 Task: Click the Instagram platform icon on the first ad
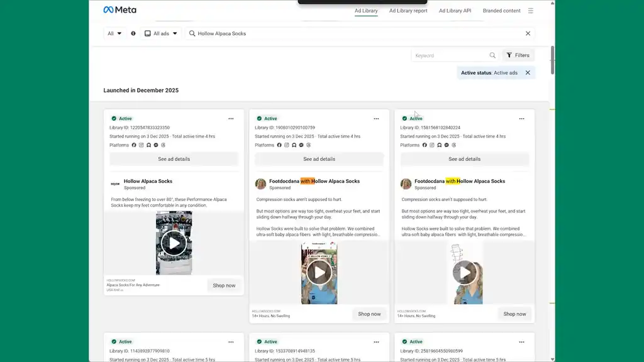tap(141, 145)
